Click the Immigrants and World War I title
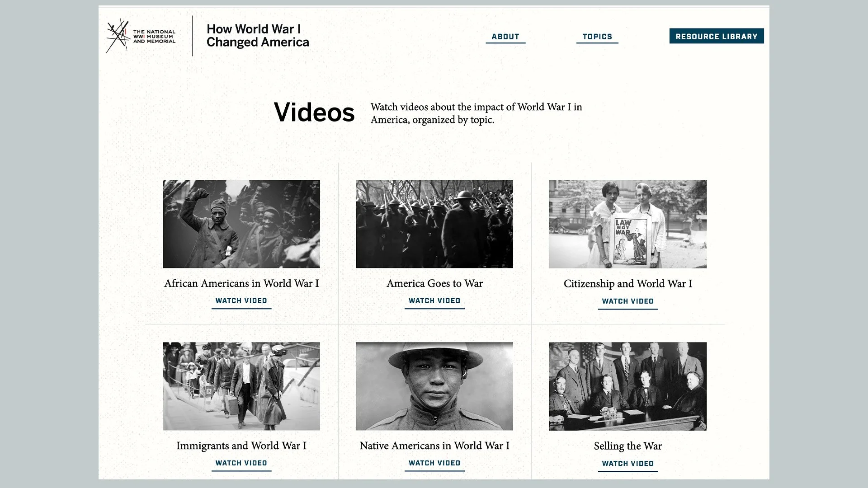Screen dimensions: 868x488 [241, 446]
